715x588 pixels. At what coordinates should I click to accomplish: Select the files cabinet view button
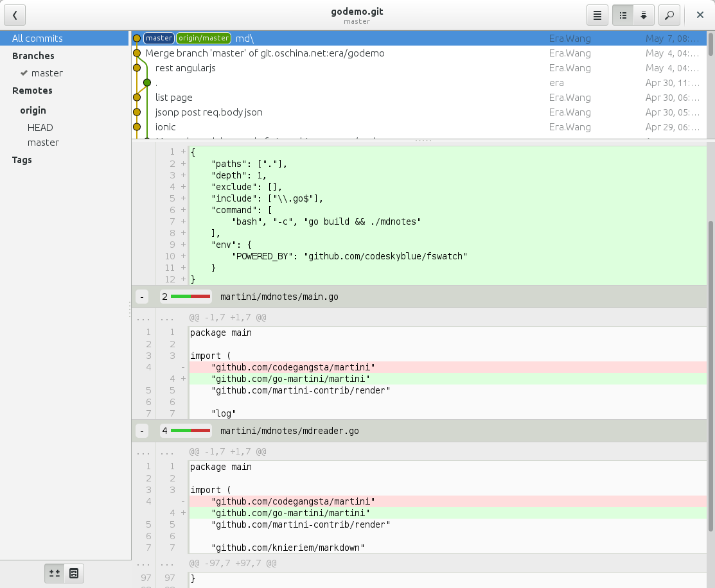(x=74, y=573)
